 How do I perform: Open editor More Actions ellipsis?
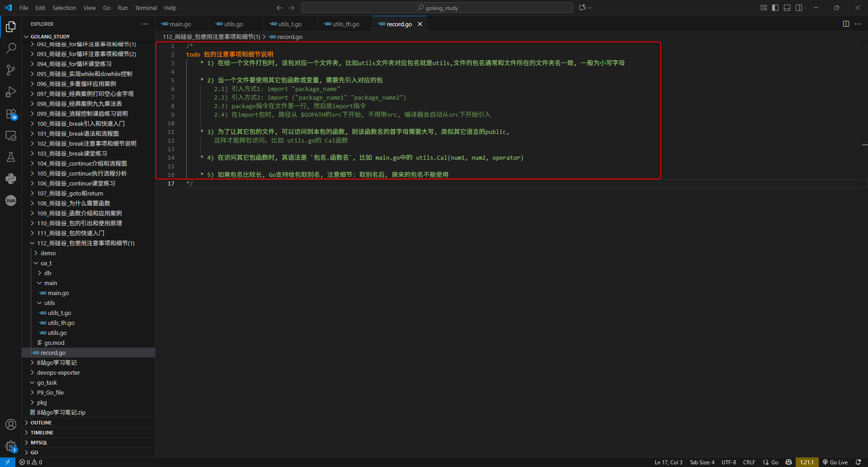pos(858,24)
